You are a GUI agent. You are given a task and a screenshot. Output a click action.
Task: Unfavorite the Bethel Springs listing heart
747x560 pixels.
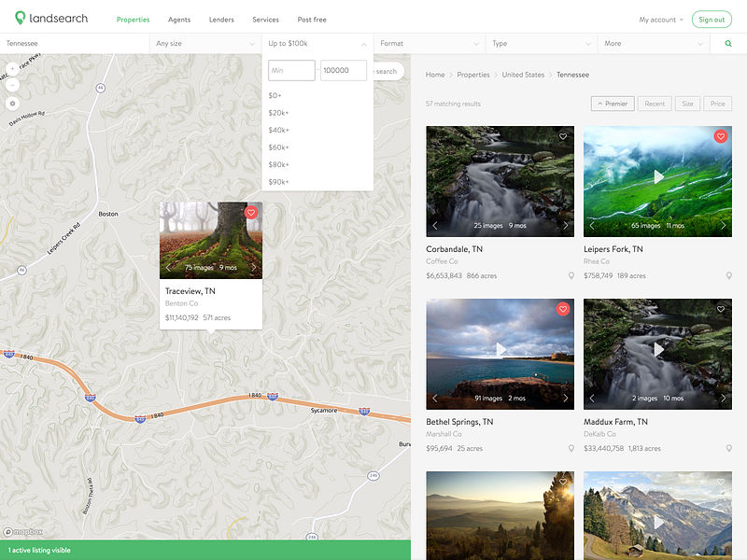point(563,309)
